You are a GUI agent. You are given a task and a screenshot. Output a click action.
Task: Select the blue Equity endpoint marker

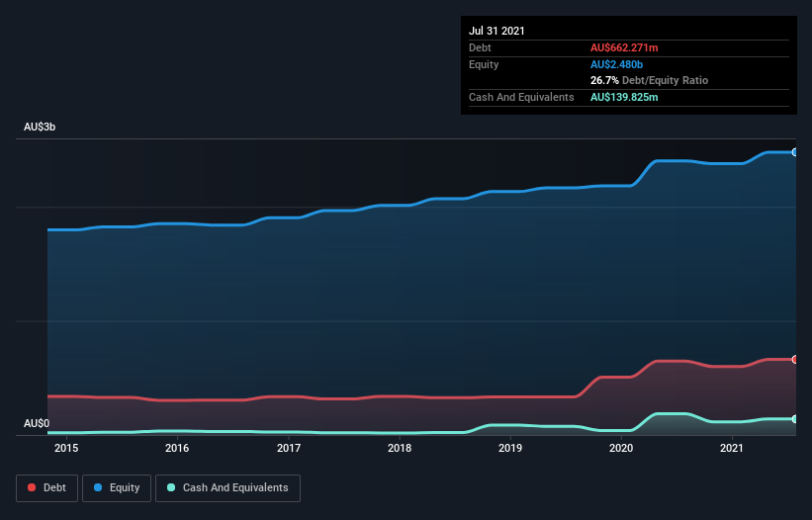(794, 152)
